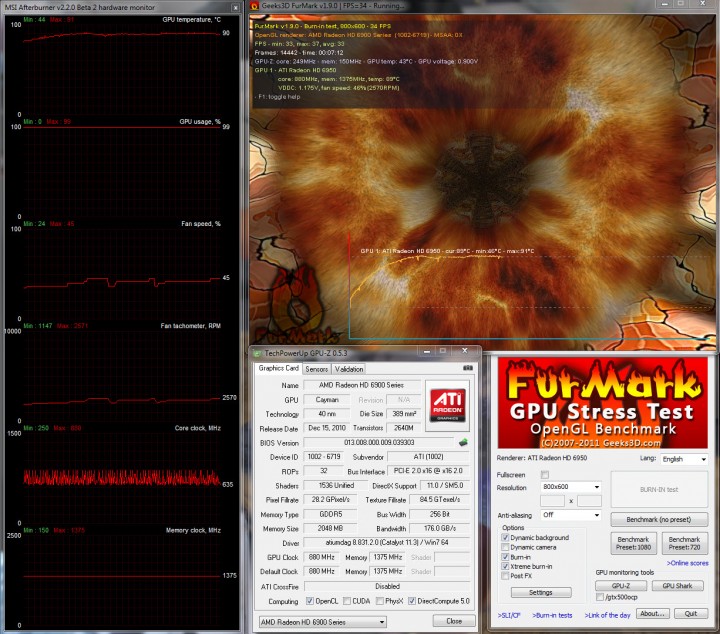The image size is (720, 634).
Task: Enable the Post FX checkbox
Action: pos(505,576)
